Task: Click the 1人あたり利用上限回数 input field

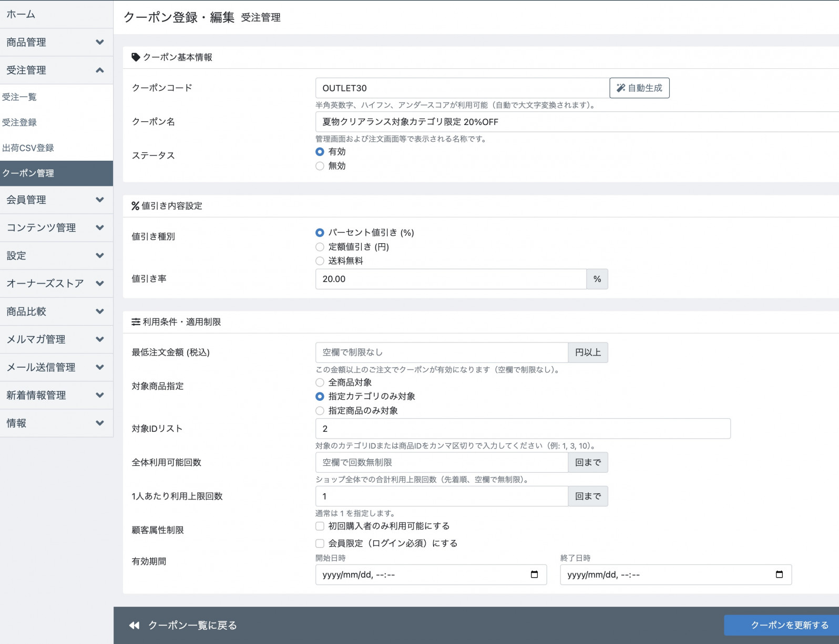Action: pyautogui.click(x=442, y=496)
